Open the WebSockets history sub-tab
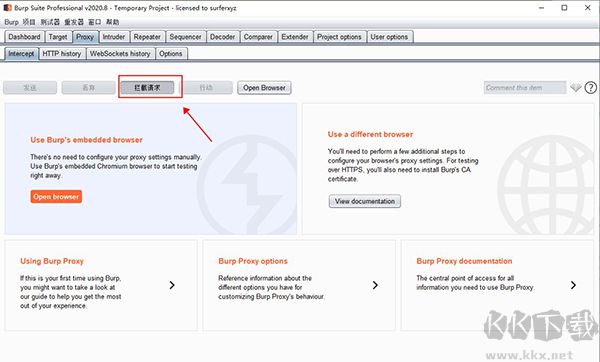The image size is (600, 362). pyautogui.click(x=120, y=54)
